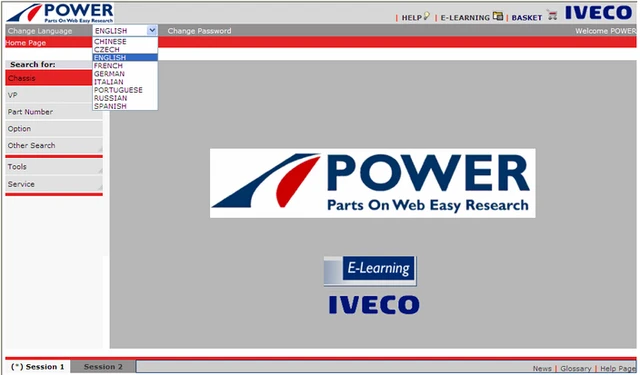Select SPANISH from language list

pos(125,106)
